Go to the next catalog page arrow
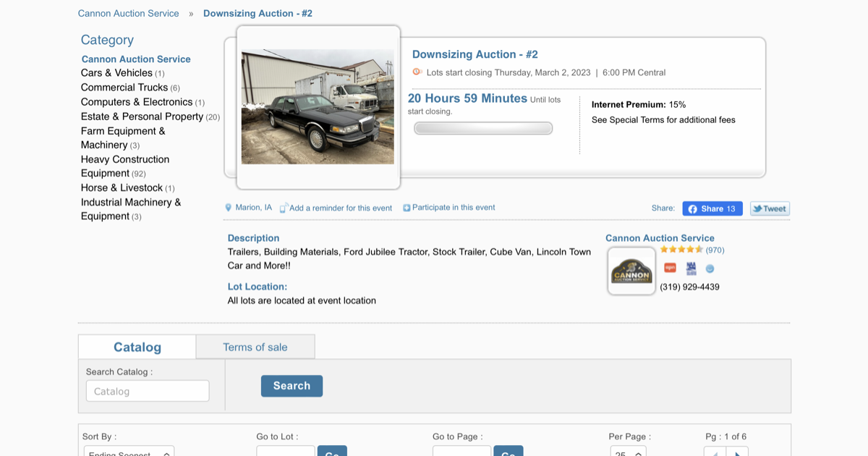This screenshot has width=868, height=456. pos(737,452)
